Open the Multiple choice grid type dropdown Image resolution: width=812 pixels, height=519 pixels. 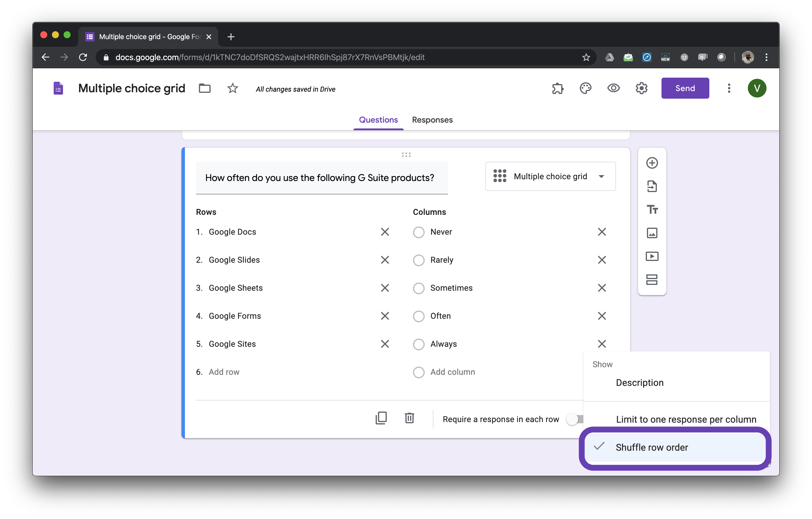550,177
